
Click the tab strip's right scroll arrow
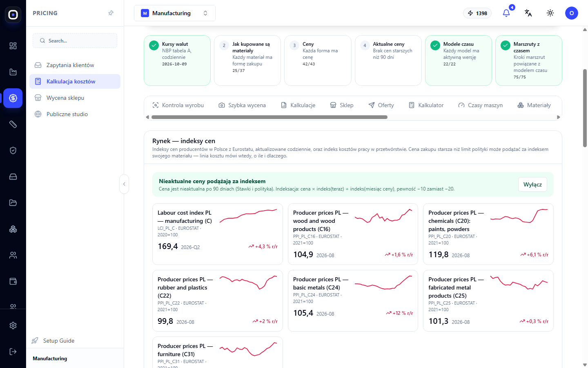coord(559,117)
